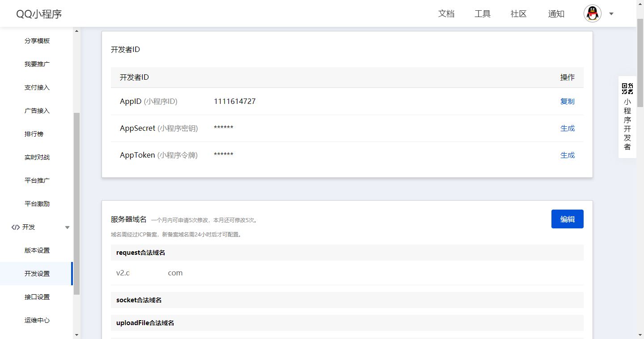This screenshot has height=339, width=644.
Task: Select 版本设置 in the sidebar
Action: pyautogui.click(x=37, y=250)
